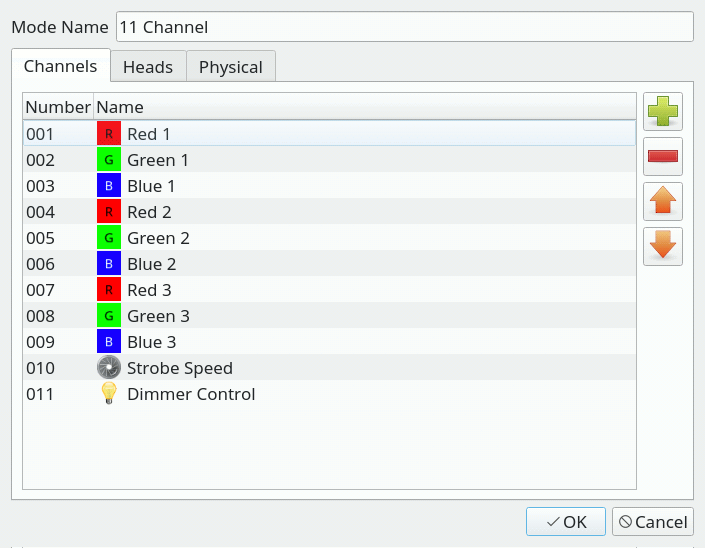The height and width of the screenshot is (548, 705).
Task: Select the Strobe Speed shutter icon
Action: pyautogui.click(x=109, y=368)
